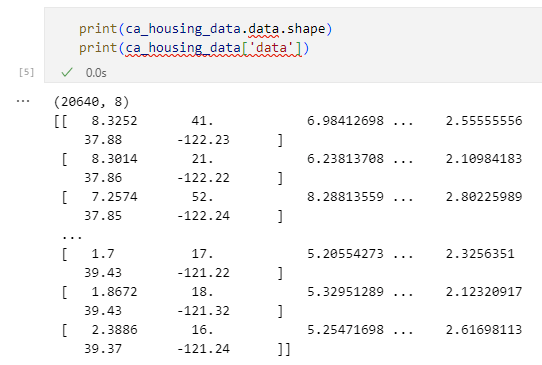Click the 6.98412698 value in first row

click(345, 121)
